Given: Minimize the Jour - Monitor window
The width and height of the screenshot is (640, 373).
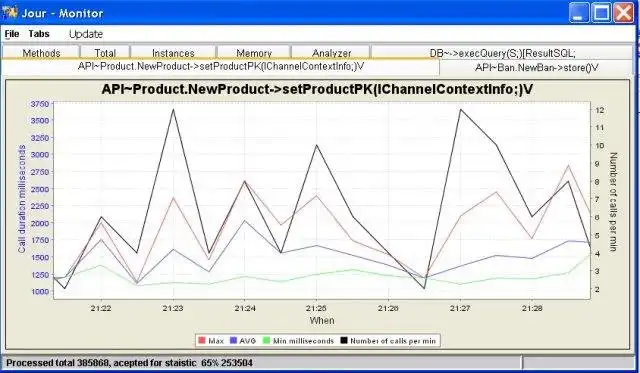Looking at the screenshot, I should click(579, 13).
